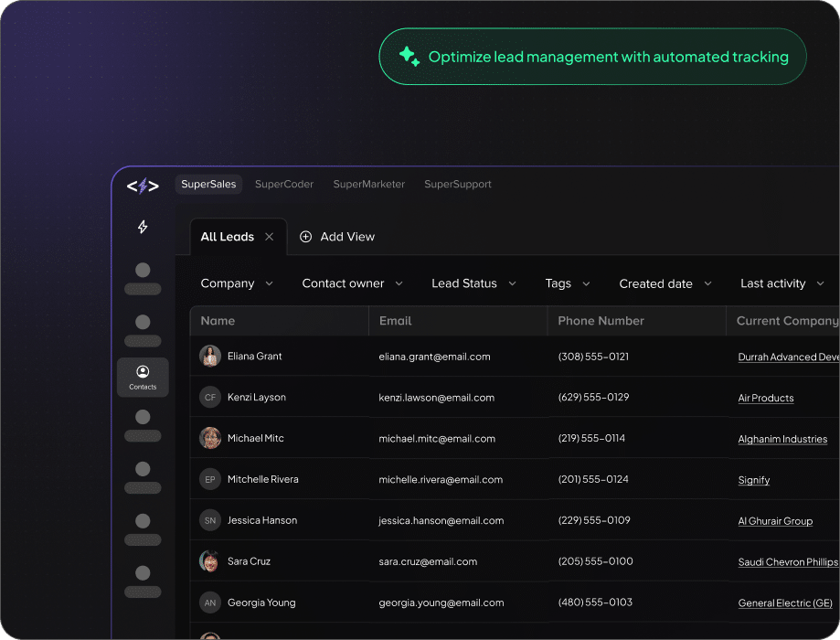
Task: Click the name Mitchelle Rivera
Action: [x=263, y=479]
